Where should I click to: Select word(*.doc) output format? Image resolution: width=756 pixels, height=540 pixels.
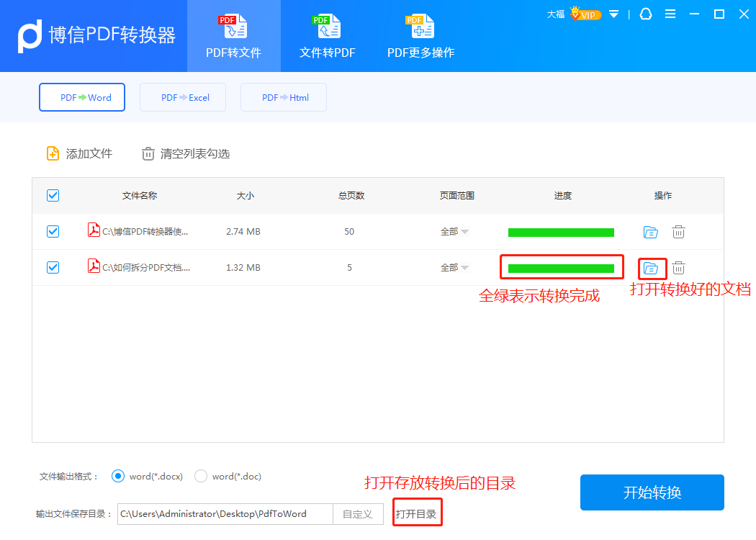tap(202, 476)
